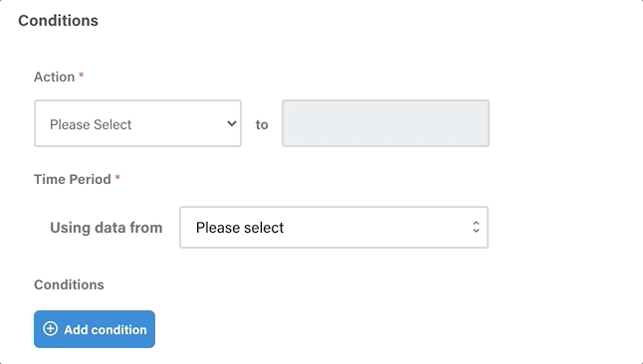The width and height of the screenshot is (643, 364).
Task: Click the bold "Conditions" section heading
Action: [59, 21]
